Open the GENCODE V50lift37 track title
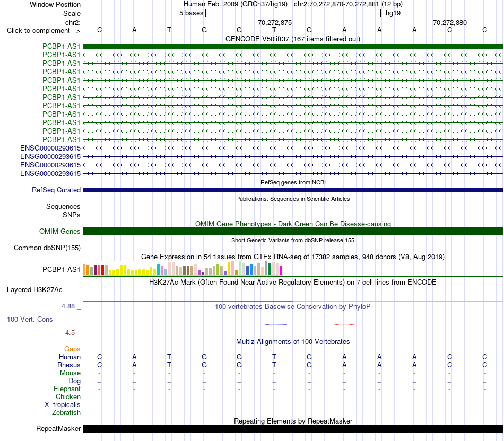 tap(293, 39)
